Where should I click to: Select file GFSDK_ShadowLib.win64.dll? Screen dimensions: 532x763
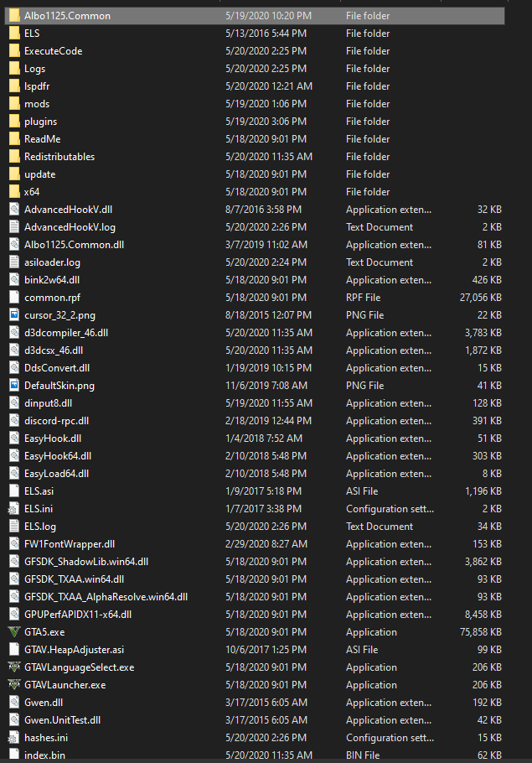click(x=86, y=562)
